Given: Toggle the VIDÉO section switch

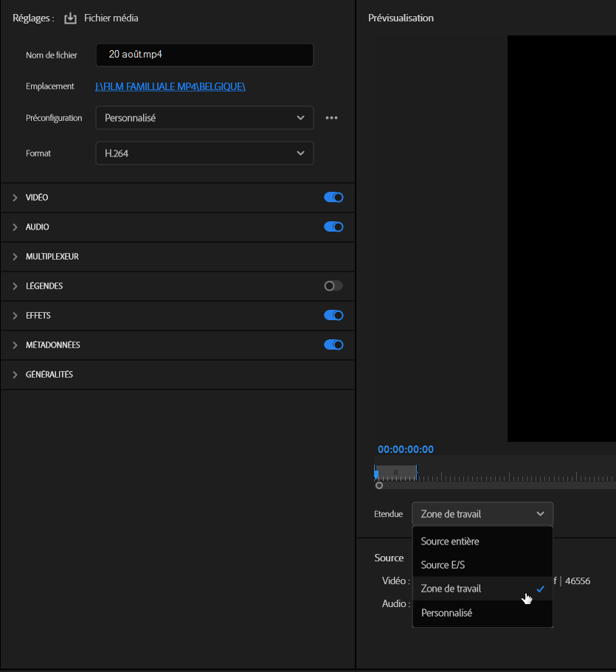Looking at the screenshot, I should [x=333, y=197].
